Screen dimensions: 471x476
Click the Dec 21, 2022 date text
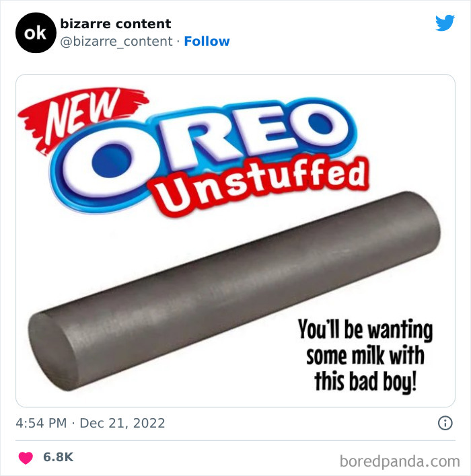coord(122,423)
